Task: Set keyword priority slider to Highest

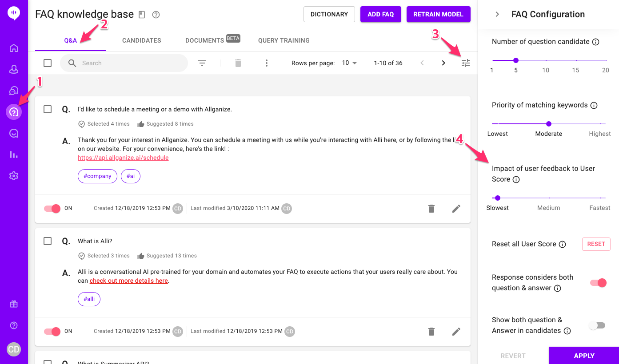Action: point(600,124)
